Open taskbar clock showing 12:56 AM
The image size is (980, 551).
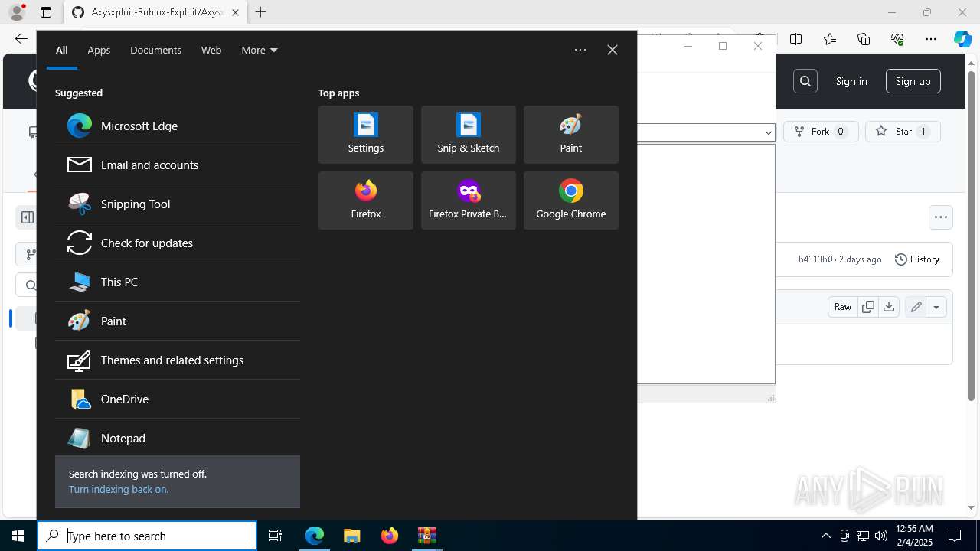click(x=914, y=536)
